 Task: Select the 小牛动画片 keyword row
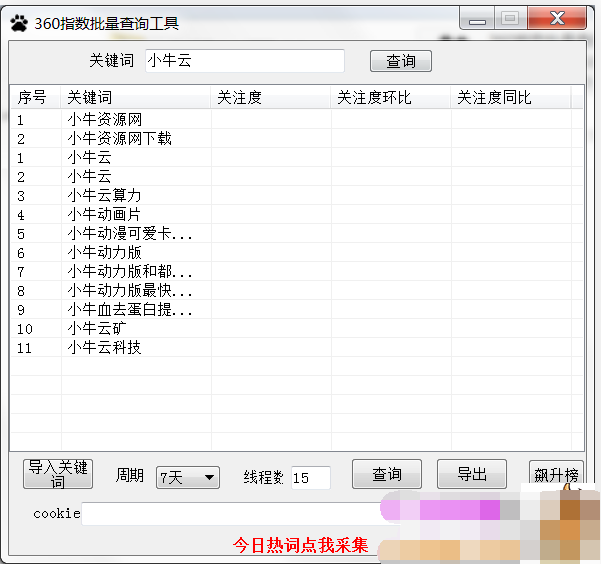coord(105,214)
